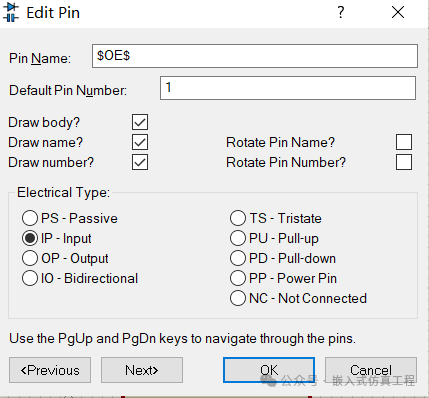Screen dimensions: 429x398
Task: Select IO - Bidirectional option
Action: coord(30,278)
